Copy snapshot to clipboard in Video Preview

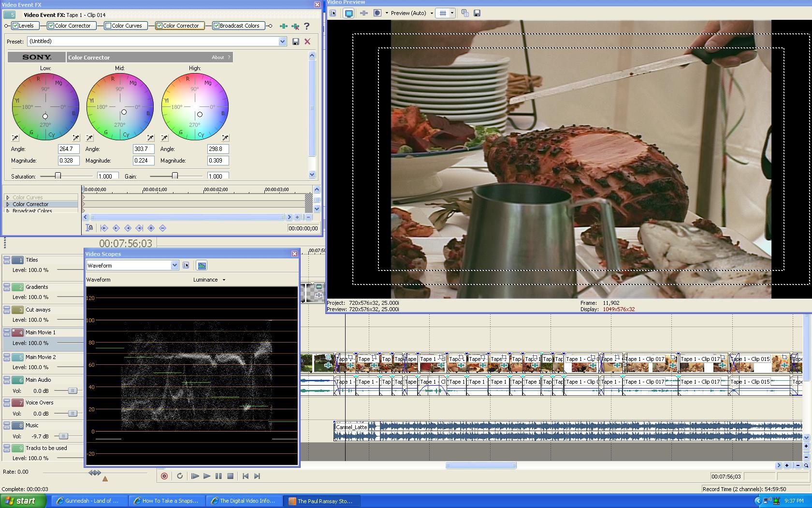(465, 13)
